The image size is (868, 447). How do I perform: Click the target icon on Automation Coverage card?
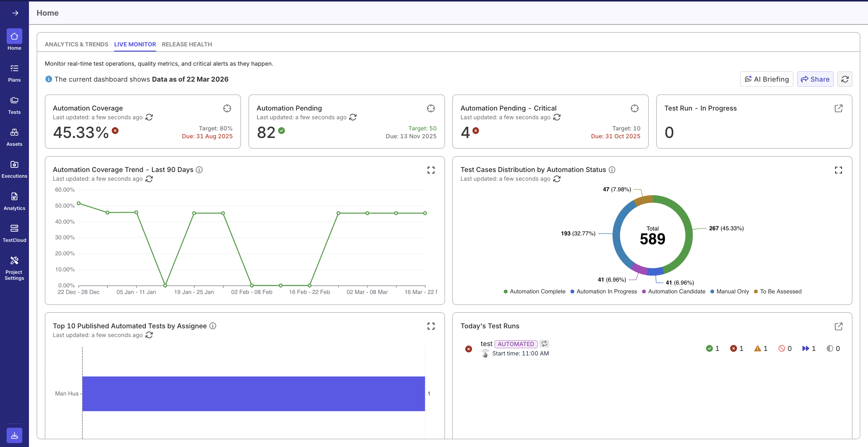pyautogui.click(x=227, y=108)
